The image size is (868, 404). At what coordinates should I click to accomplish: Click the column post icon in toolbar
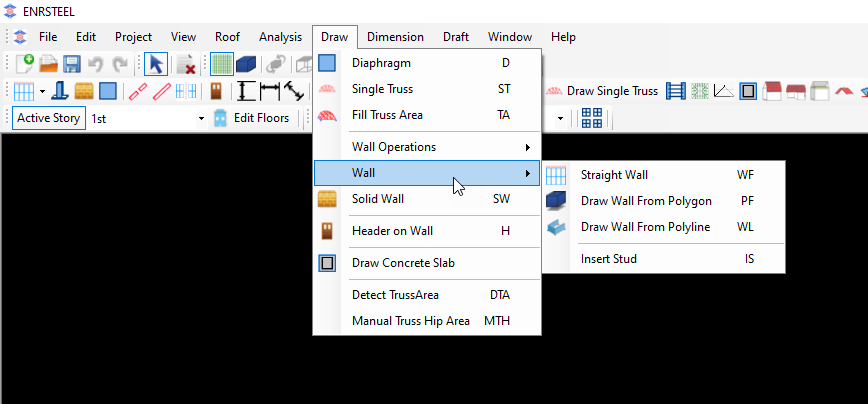pos(59,91)
